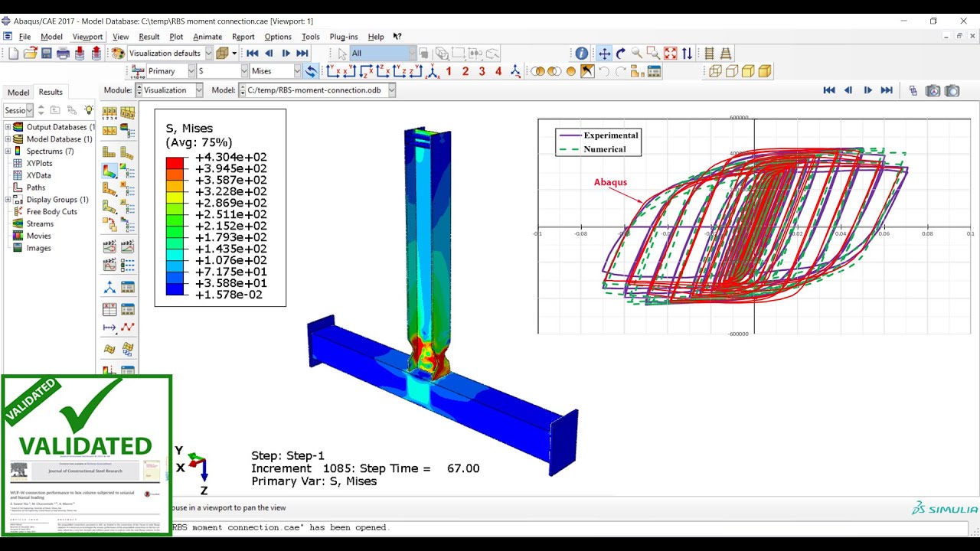This screenshot has height=551, width=980.
Task: Save the model database with the floppy icon
Action: pyautogui.click(x=47, y=53)
